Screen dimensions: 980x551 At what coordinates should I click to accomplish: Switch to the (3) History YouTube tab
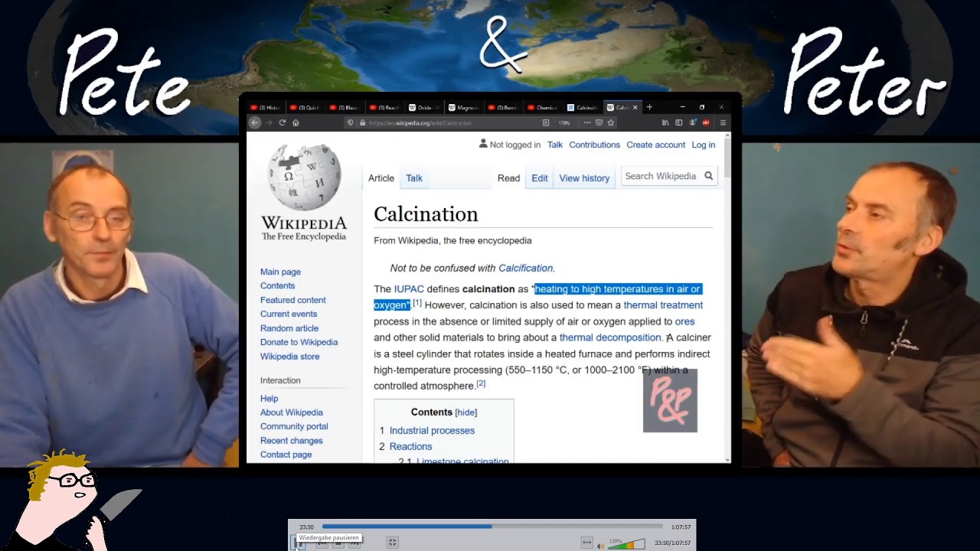265,107
